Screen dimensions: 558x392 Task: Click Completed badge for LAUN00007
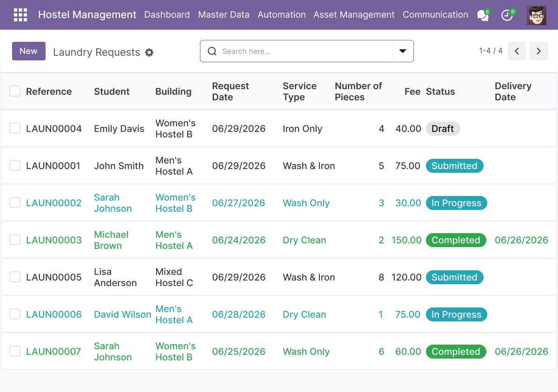pos(456,352)
